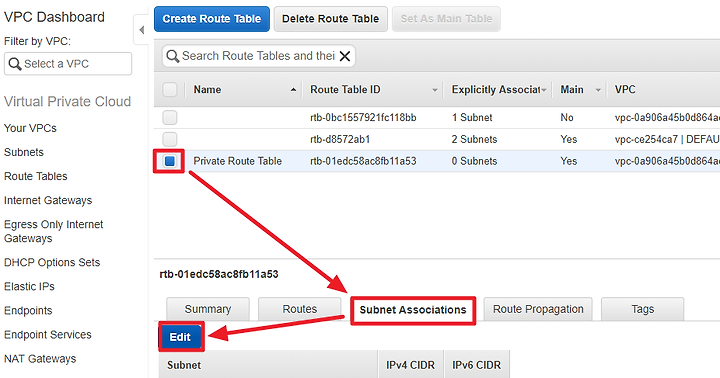The height and width of the screenshot is (378, 720).
Task: Open DHCP Options Sets in the sidebar
Action: [52, 262]
